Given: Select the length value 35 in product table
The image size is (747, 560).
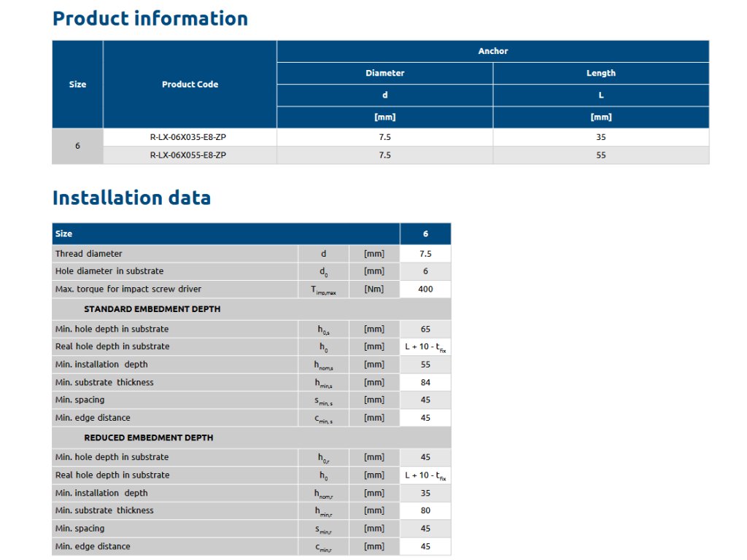Looking at the screenshot, I should tap(600, 137).
